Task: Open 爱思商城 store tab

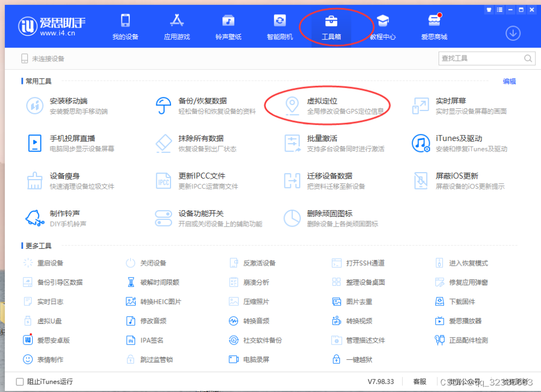Action: [434, 27]
